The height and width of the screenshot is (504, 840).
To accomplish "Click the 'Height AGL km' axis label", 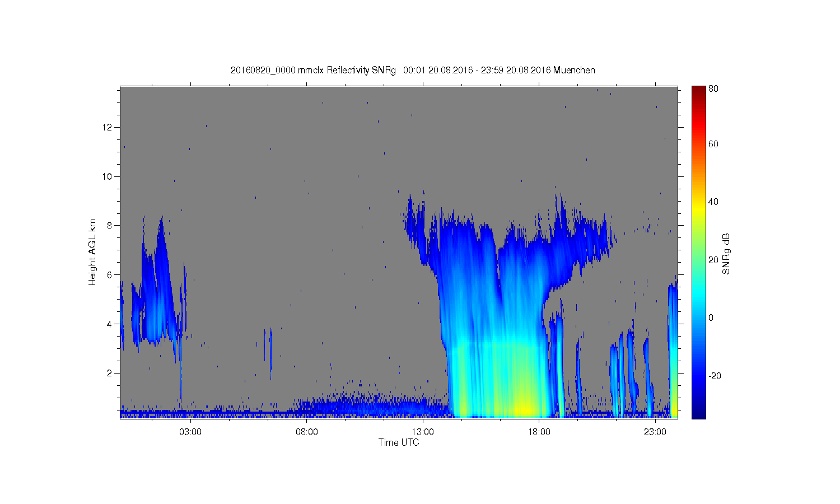I will click(92, 252).
